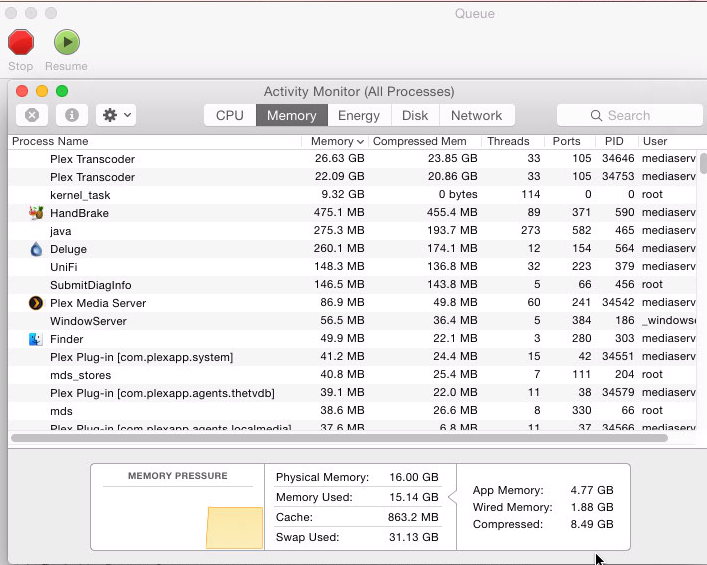Switch to the Network tab
The height and width of the screenshot is (565, 707).
pos(477,115)
